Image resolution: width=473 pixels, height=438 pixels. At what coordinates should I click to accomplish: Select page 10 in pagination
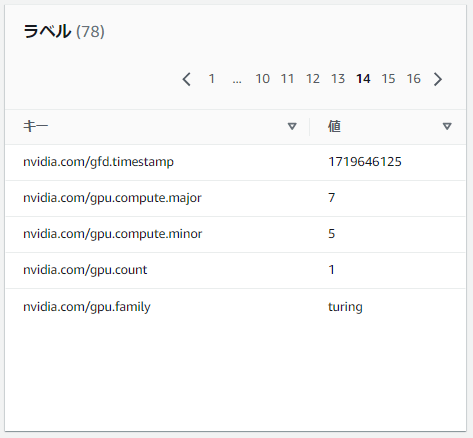pos(262,79)
